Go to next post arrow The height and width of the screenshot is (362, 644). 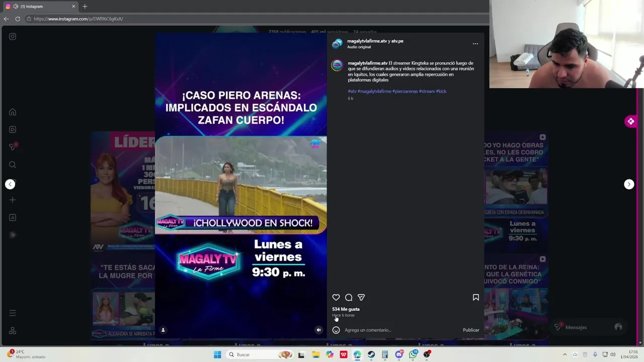pos(629,184)
